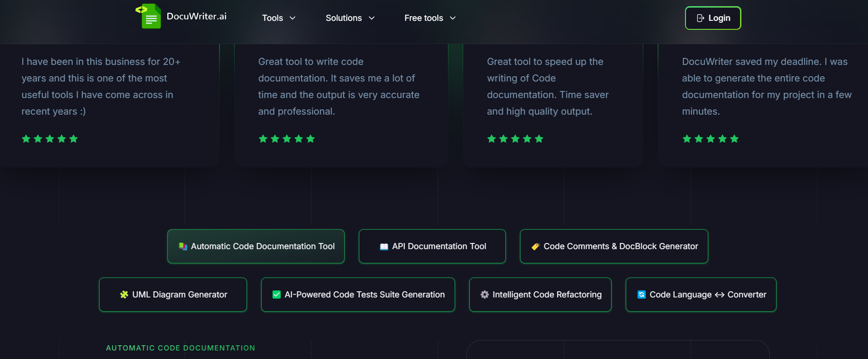Click the 'very accurate and professional' testimonial text

pyautogui.click(x=339, y=86)
